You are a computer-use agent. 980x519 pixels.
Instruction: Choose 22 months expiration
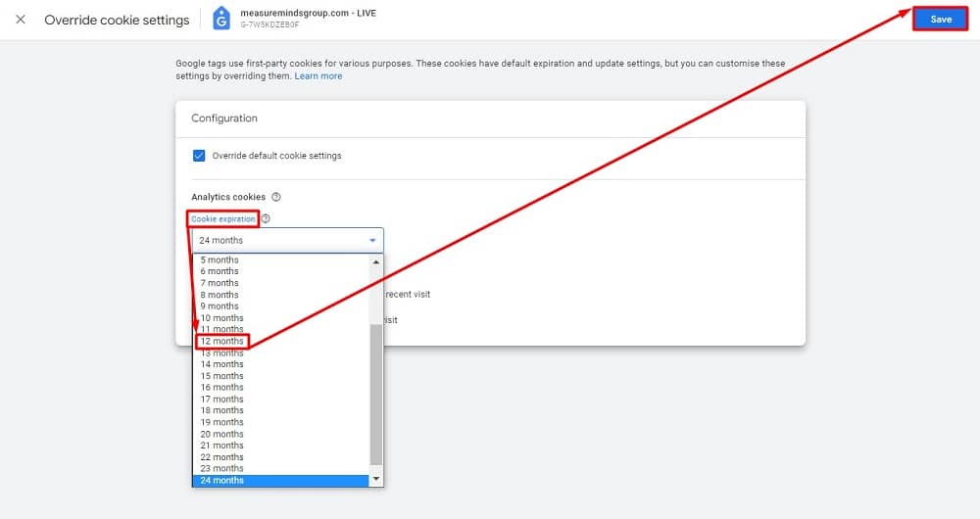(x=280, y=457)
